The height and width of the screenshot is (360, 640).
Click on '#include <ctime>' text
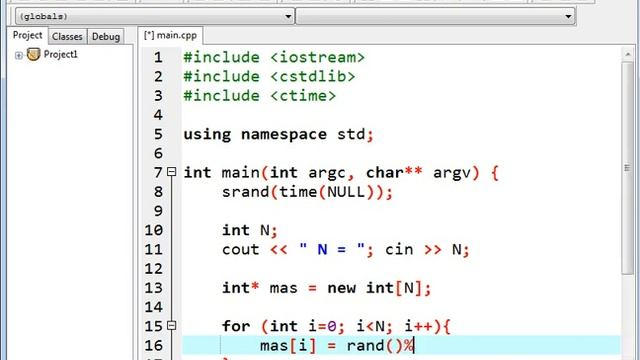coord(260,96)
